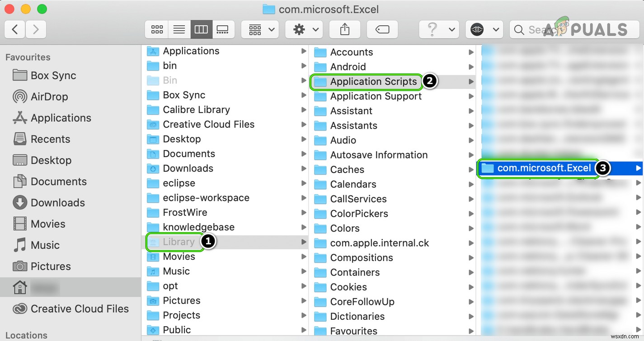Click the search magnifier icon

(518, 29)
